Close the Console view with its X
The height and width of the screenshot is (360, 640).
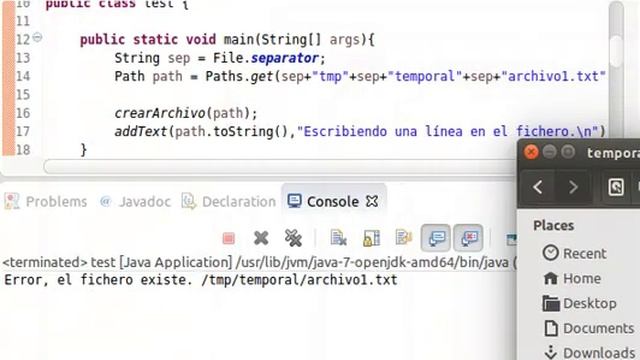pyautogui.click(x=372, y=201)
